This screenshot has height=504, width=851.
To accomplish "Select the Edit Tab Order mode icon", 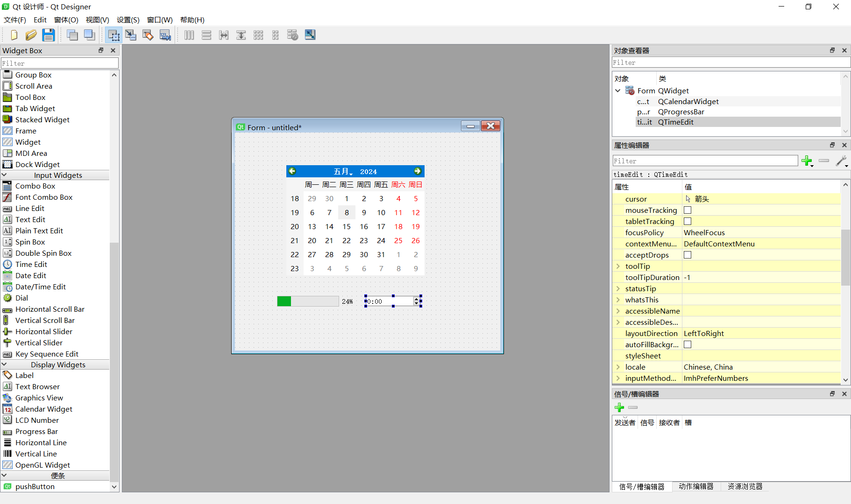I will [x=165, y=35].
